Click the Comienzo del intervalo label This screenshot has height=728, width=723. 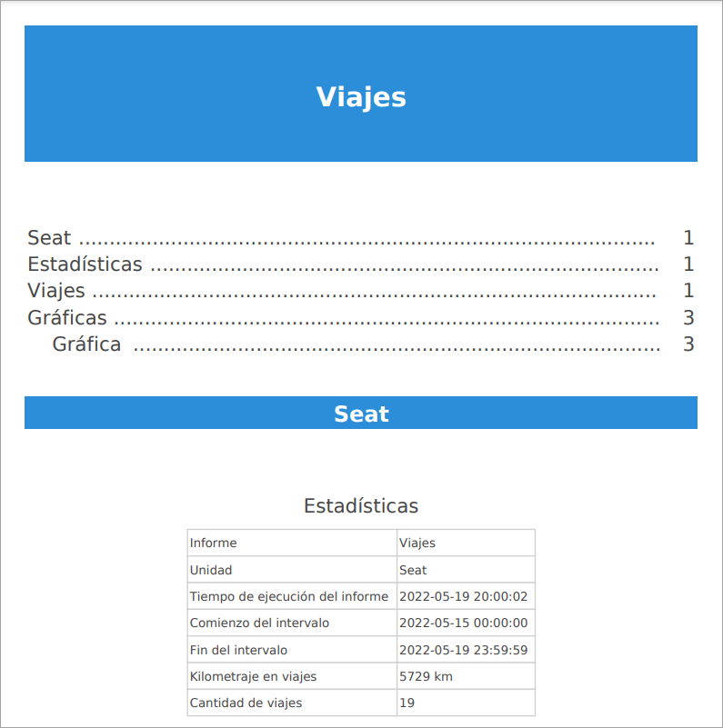click(x=259, y=623)
